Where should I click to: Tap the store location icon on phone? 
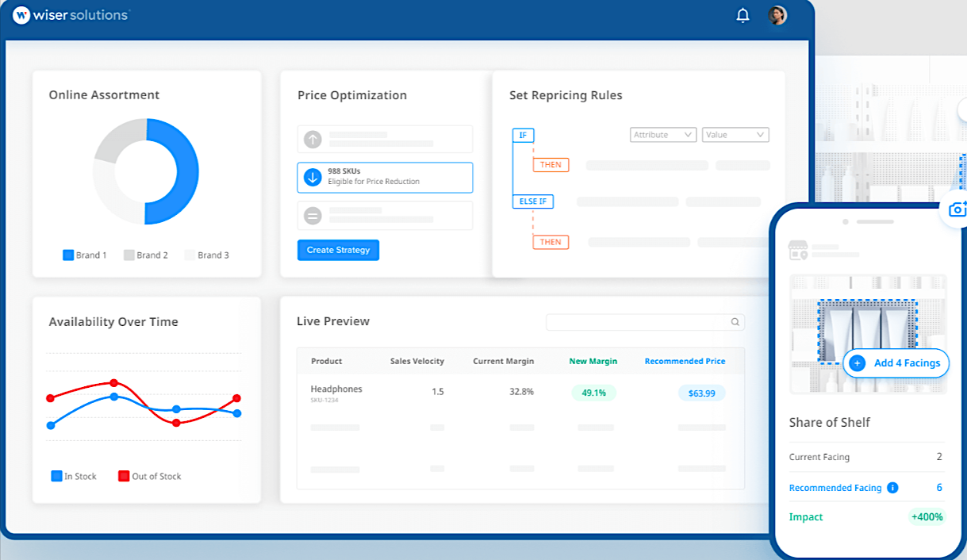pyautogui.click(x=797, y=251)
